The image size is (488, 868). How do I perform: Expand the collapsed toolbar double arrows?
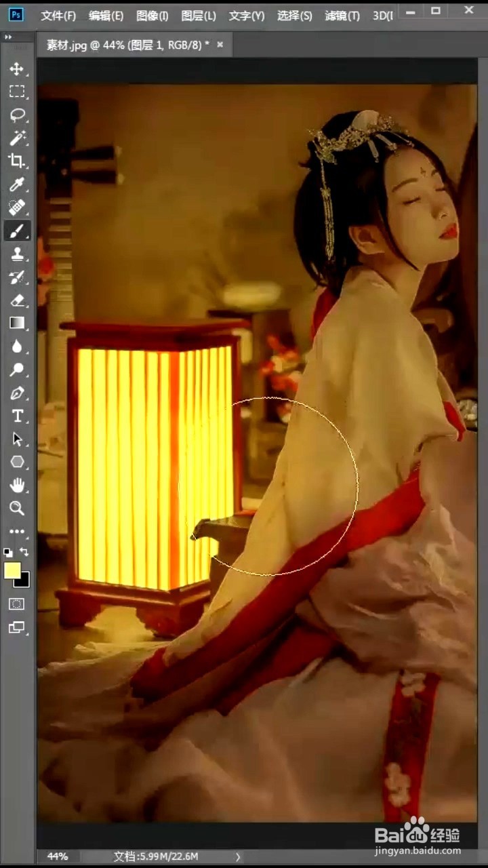(x=8, y=37)
